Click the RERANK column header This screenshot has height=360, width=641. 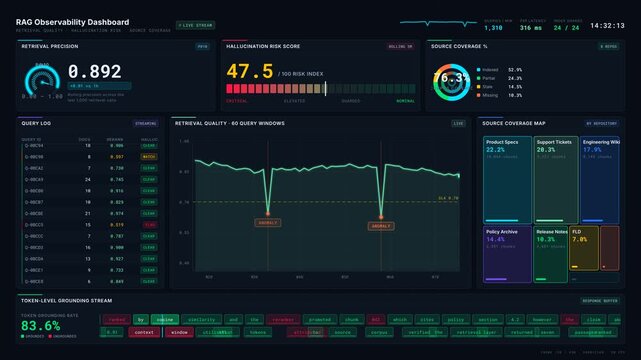point(115,140)
